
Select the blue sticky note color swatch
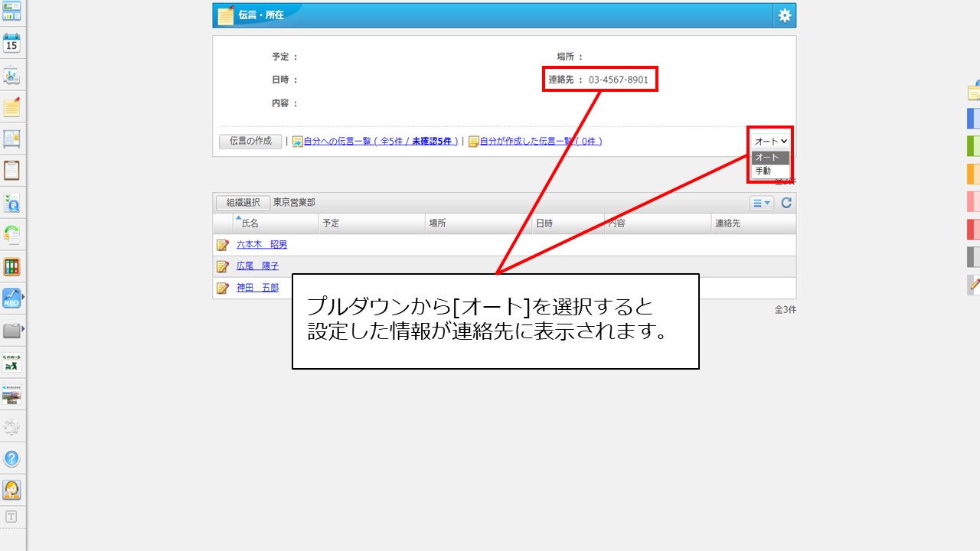972,118
